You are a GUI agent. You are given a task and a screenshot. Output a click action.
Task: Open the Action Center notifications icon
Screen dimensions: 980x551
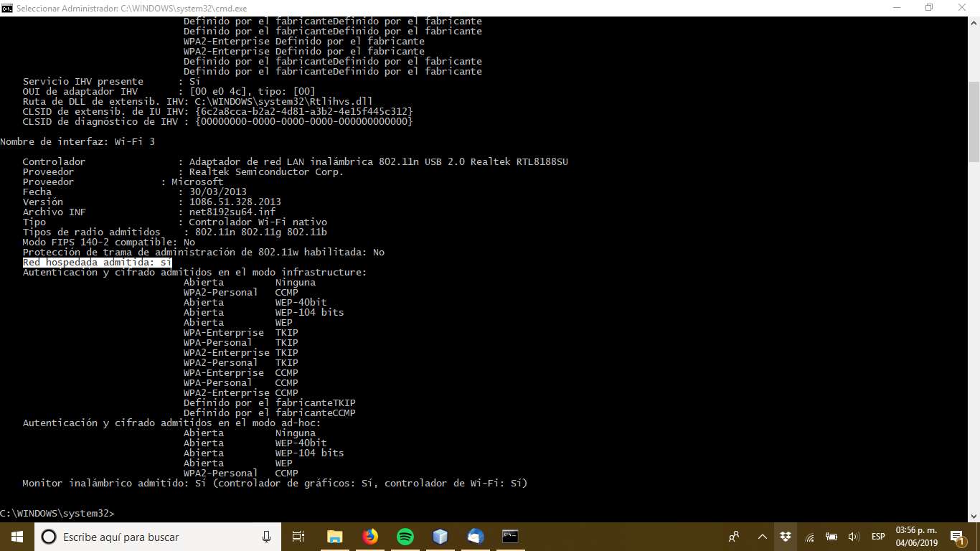957,537
